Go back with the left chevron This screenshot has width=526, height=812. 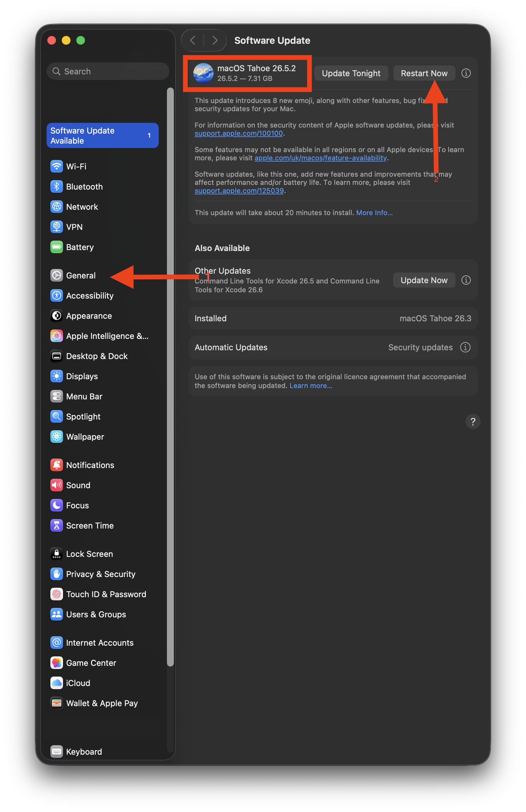193,40
